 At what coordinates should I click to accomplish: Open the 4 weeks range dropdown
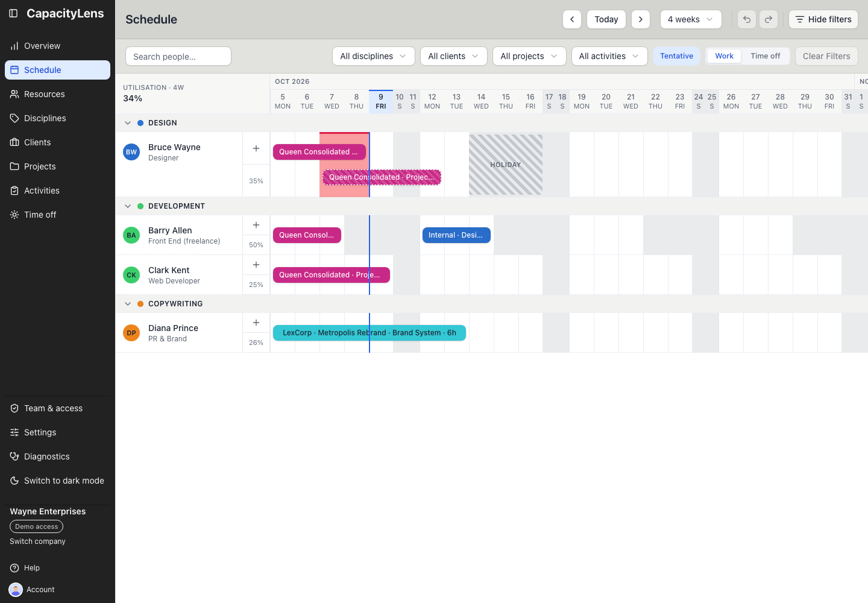pyautogui.click(x=691, y=19)
